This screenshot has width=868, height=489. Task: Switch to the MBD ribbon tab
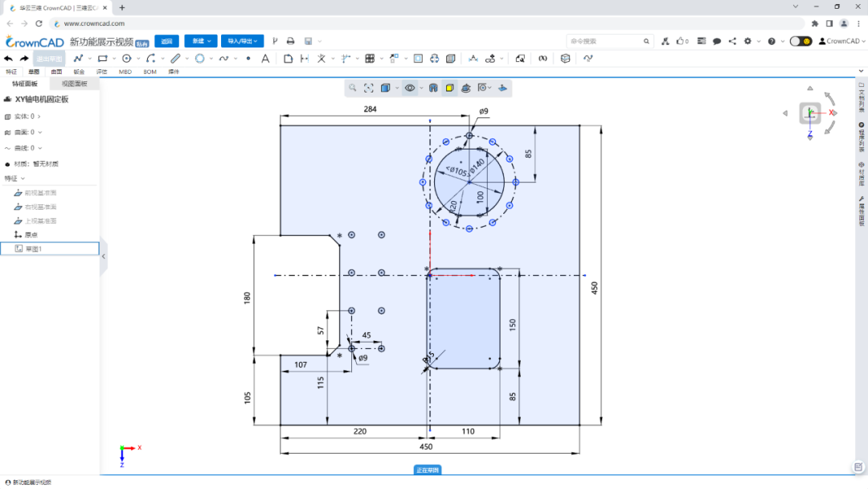click(x=125, y=72)
